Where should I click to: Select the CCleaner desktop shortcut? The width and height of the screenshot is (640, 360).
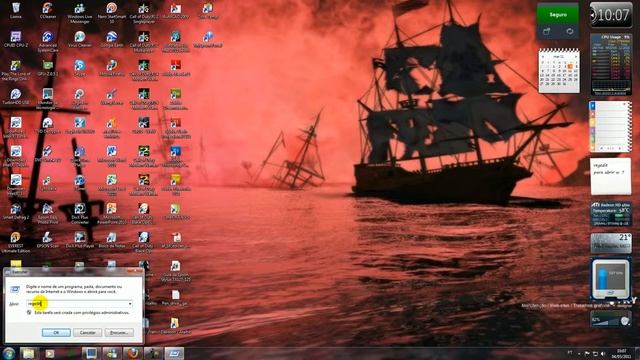click(48, 11)
